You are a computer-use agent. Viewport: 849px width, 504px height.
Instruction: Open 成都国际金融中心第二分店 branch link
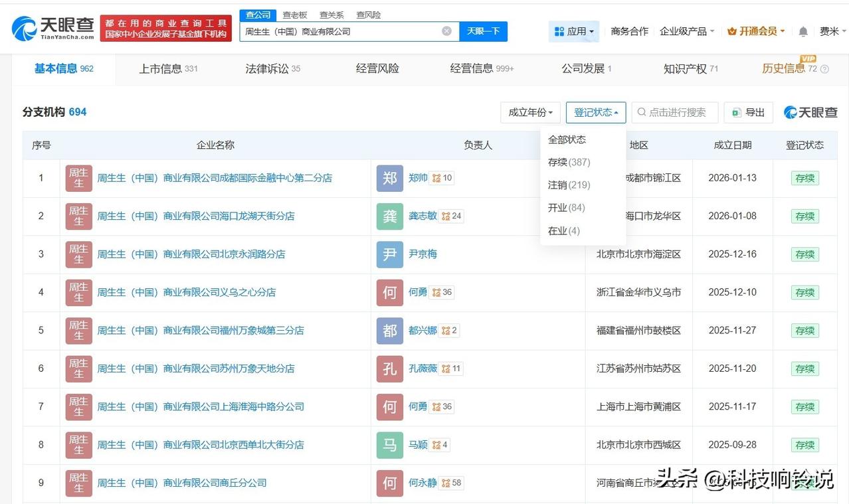click(x=215, y=178)
